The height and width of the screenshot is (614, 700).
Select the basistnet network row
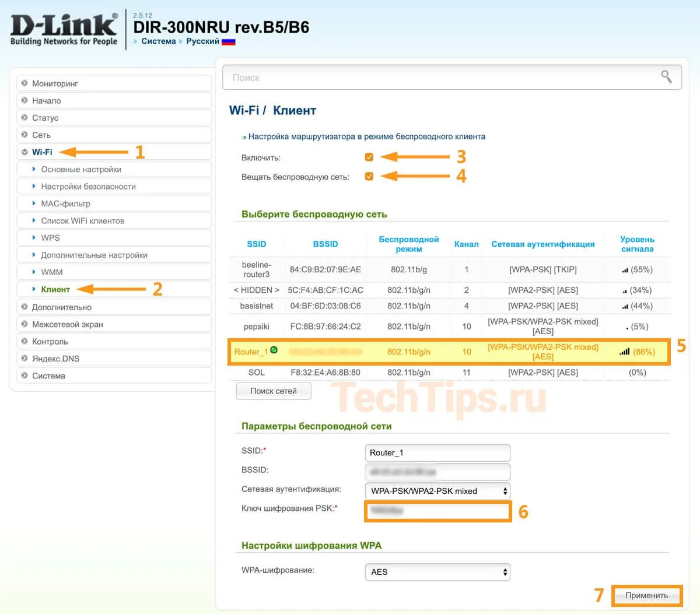(450, 306)
